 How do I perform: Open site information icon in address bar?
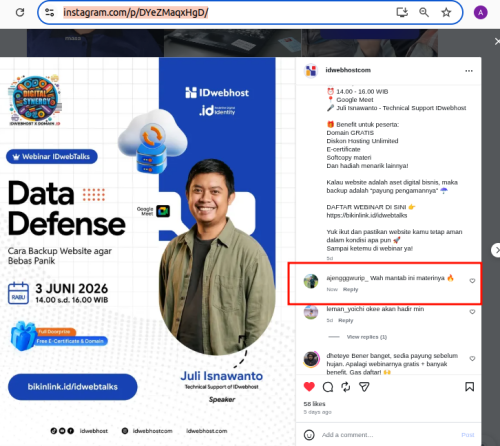[x=50, y=13]
